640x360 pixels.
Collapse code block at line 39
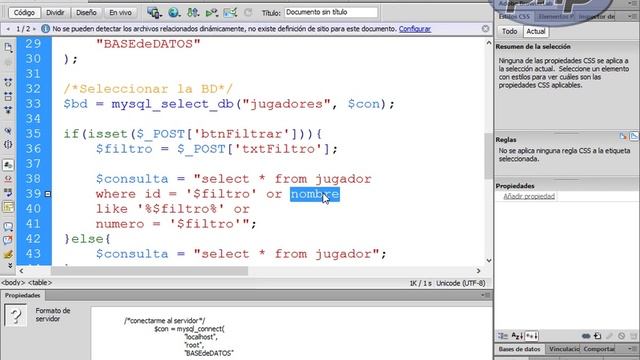click(x=48, y=194)
